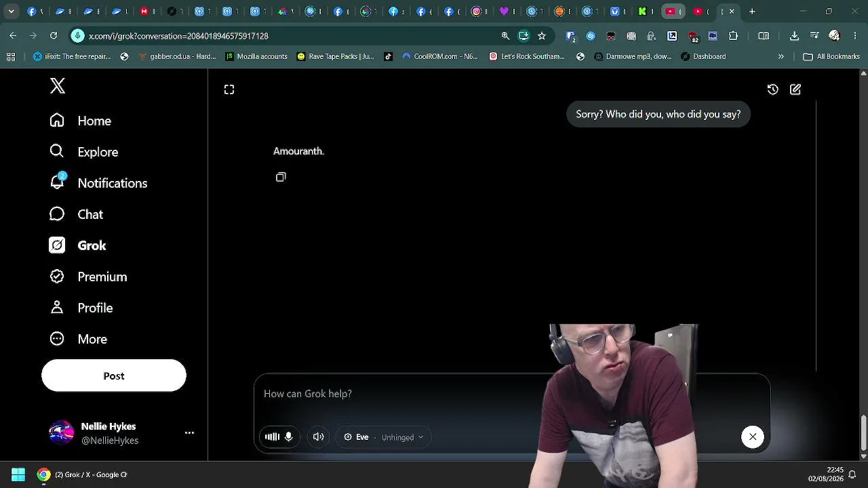Toggle the voice mode microphone button
Image resolution: width=868 pixels, height=488 pixels.
(x=279, y=437)
